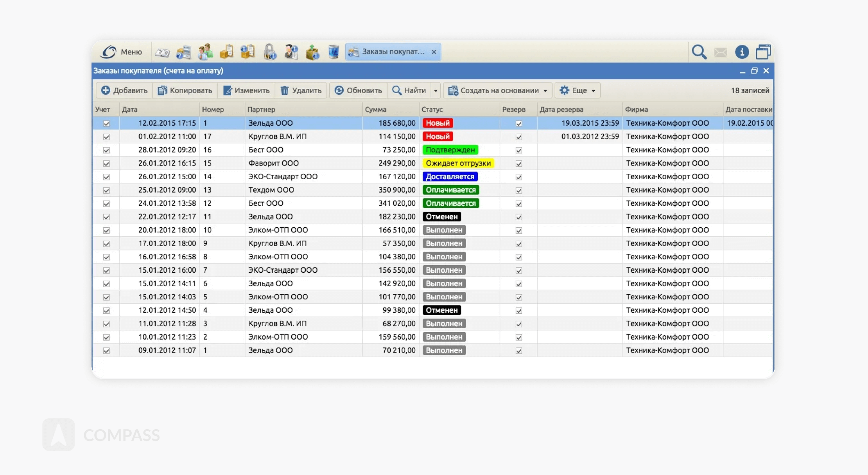Toggle Резерв checkbox in first Зельда ООО row
Viewport: 868px width, 475px height.
pos(518,124)
